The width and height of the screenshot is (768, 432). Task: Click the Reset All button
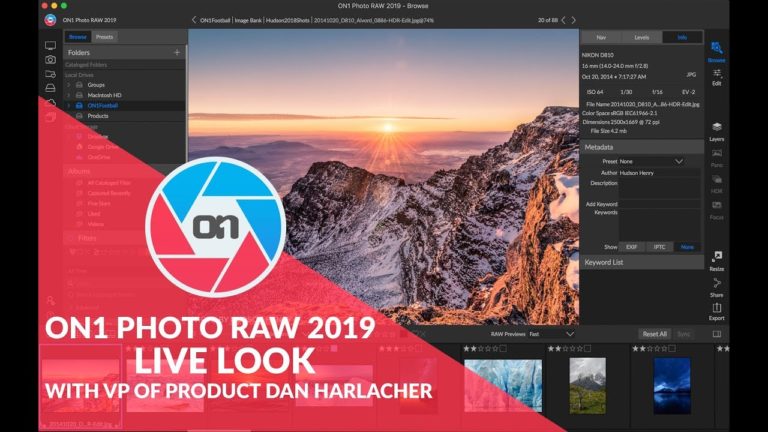(654, 334)
